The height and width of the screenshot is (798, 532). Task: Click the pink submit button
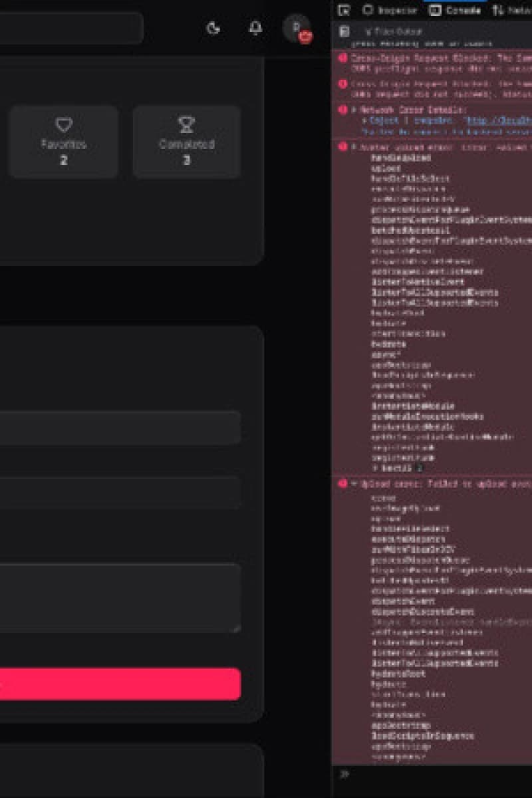[120, 684]
